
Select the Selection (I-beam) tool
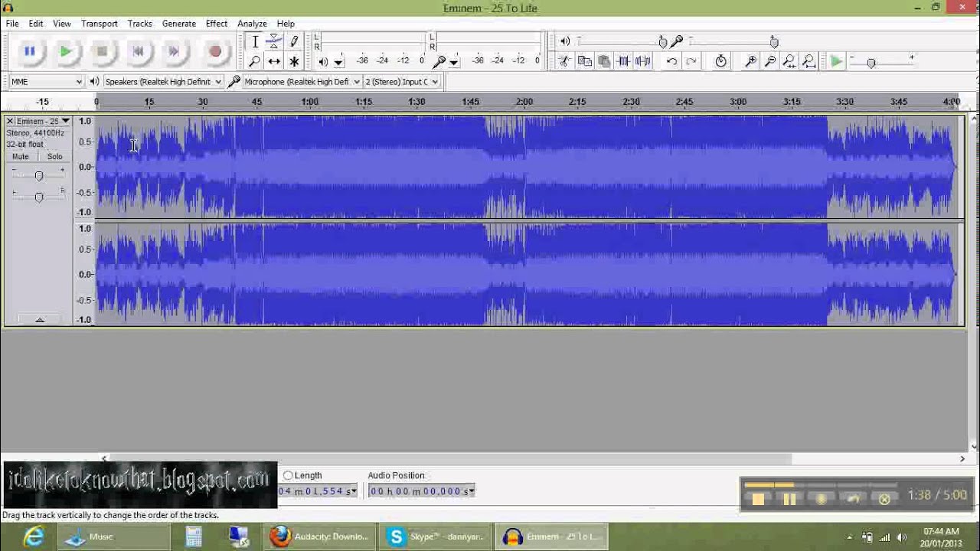255,42
